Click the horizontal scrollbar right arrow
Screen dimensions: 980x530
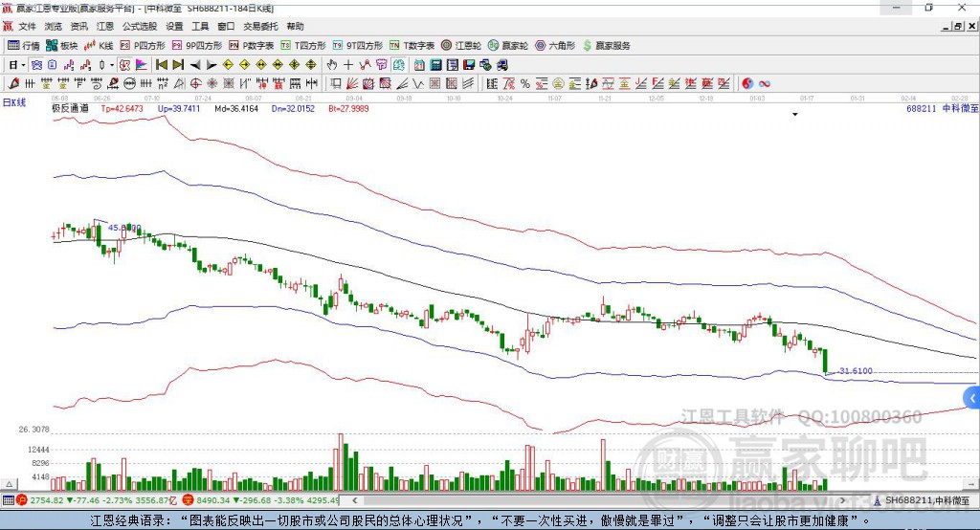[842, 500]
